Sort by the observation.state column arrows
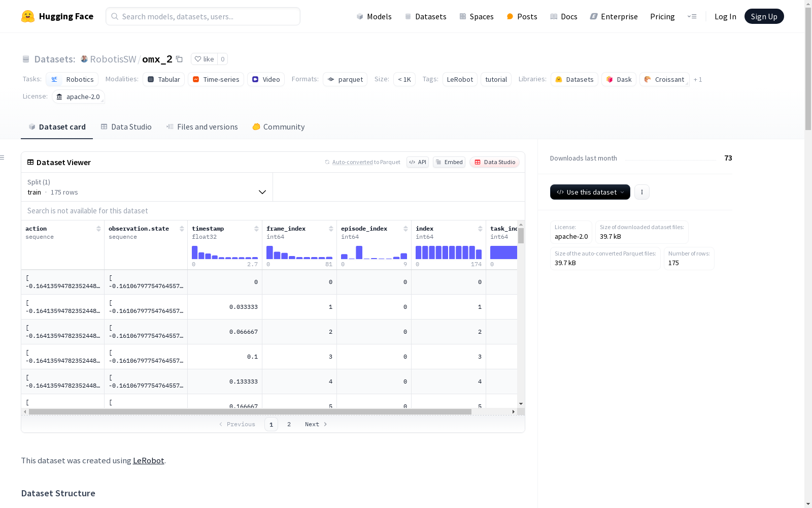Image resolution: width=812 pixels, height=508 pixels. pyautogui.click(x=182, y=229)
